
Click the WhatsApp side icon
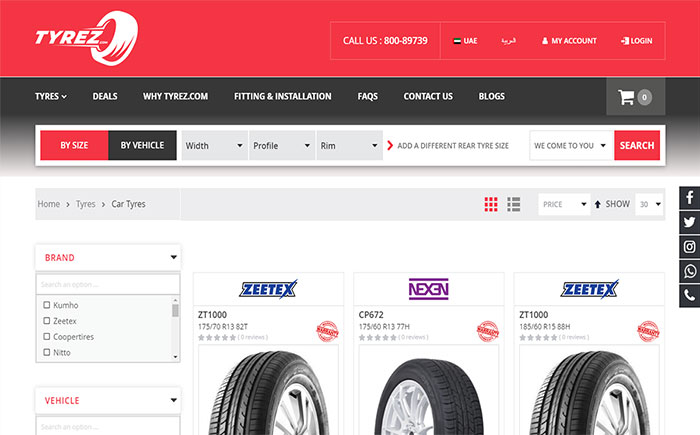pyautogui.click(x=689, y=271)
